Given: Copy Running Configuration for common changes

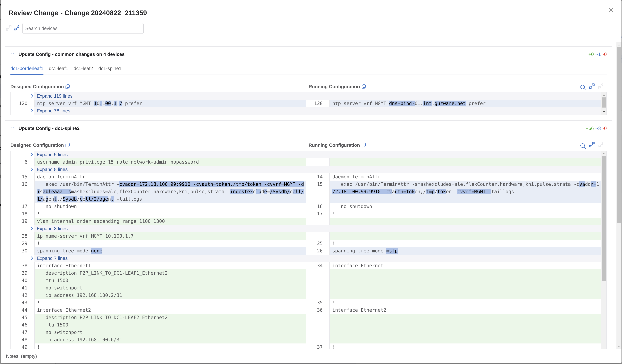Looking at the screenshot, I should click(x=364, y=86).
